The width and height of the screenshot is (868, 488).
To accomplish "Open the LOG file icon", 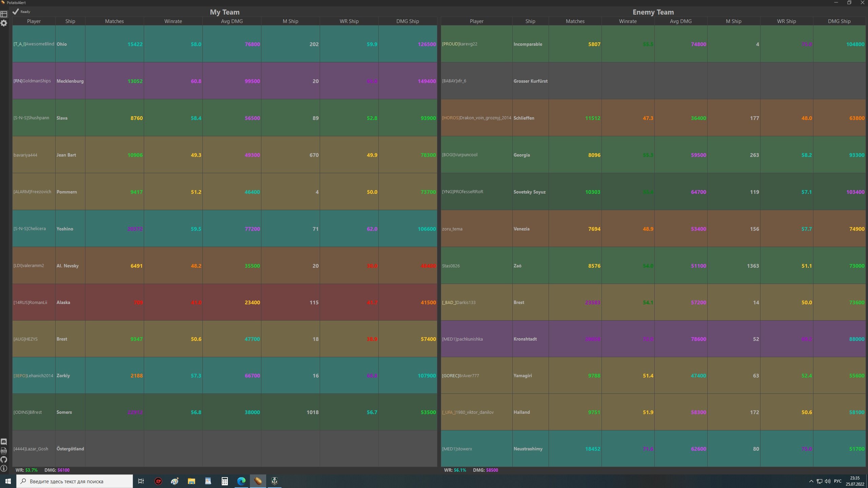I will [4, 451].
